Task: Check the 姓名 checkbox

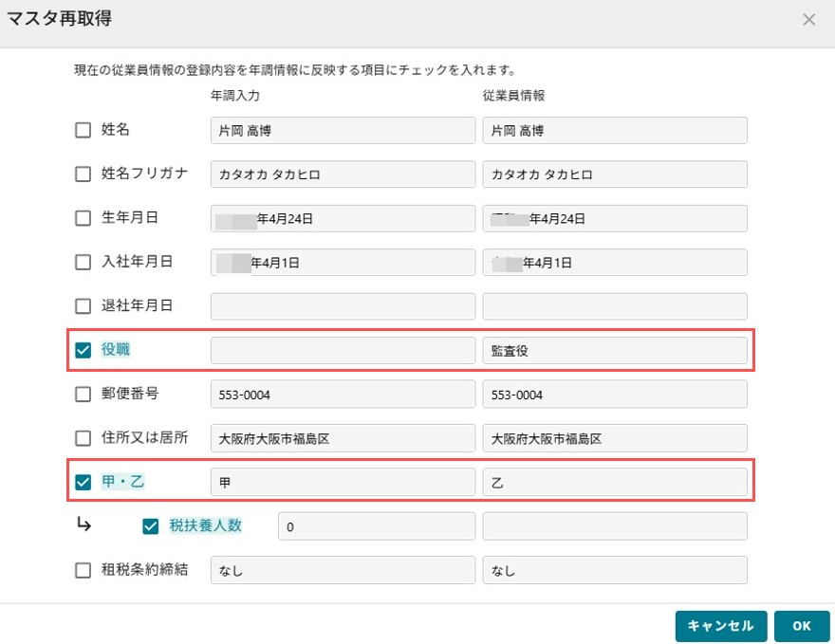Action: point(83,130)
